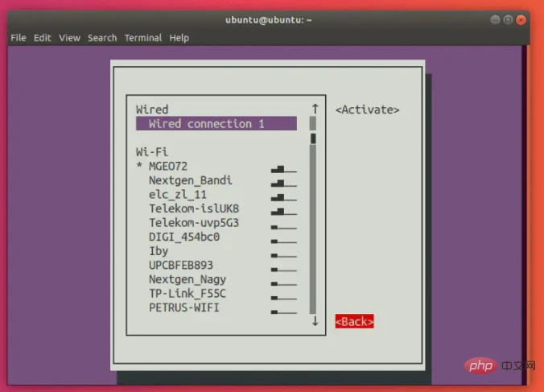
Task: Click signal icon next to PETRUS-WIFI
Action: click(283, 308)
